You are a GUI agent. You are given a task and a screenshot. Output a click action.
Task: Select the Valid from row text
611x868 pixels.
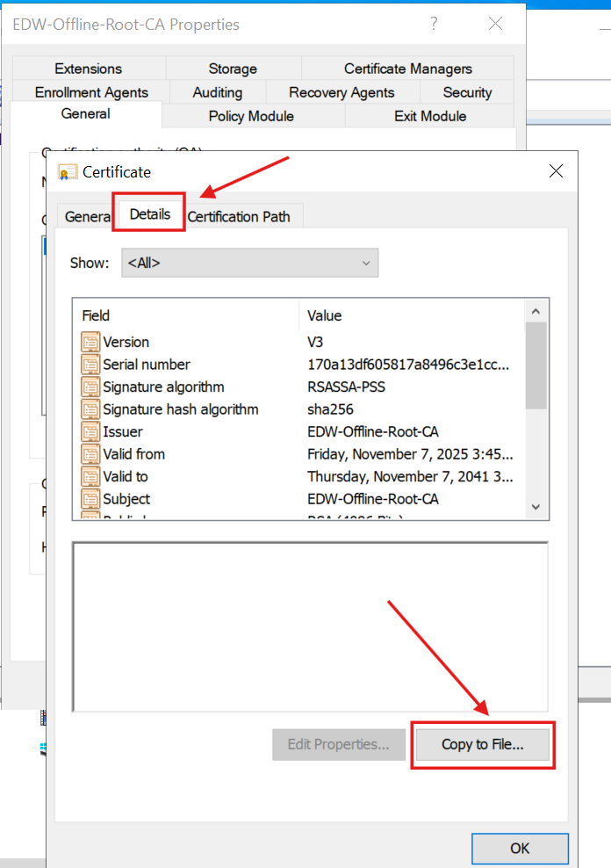point(133,454)
